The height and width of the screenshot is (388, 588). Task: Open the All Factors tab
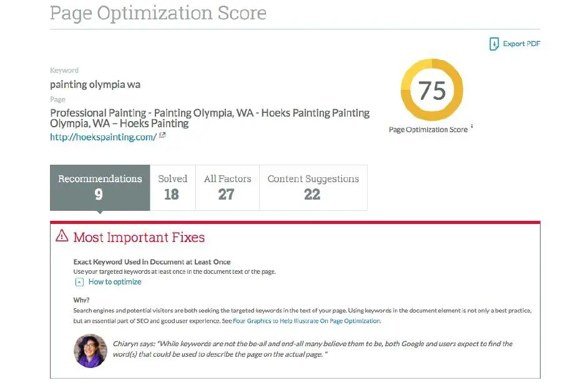[227, 187]
